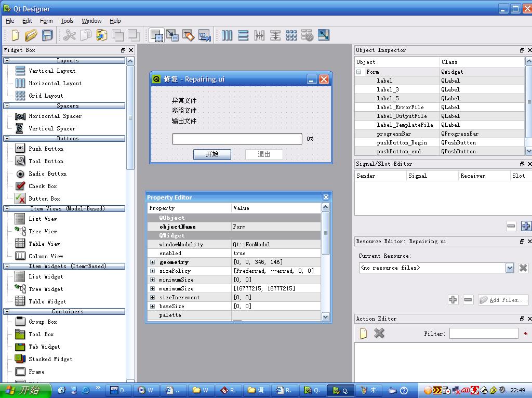Click the Break Layout toolbar icon

[x=308, y=35]
